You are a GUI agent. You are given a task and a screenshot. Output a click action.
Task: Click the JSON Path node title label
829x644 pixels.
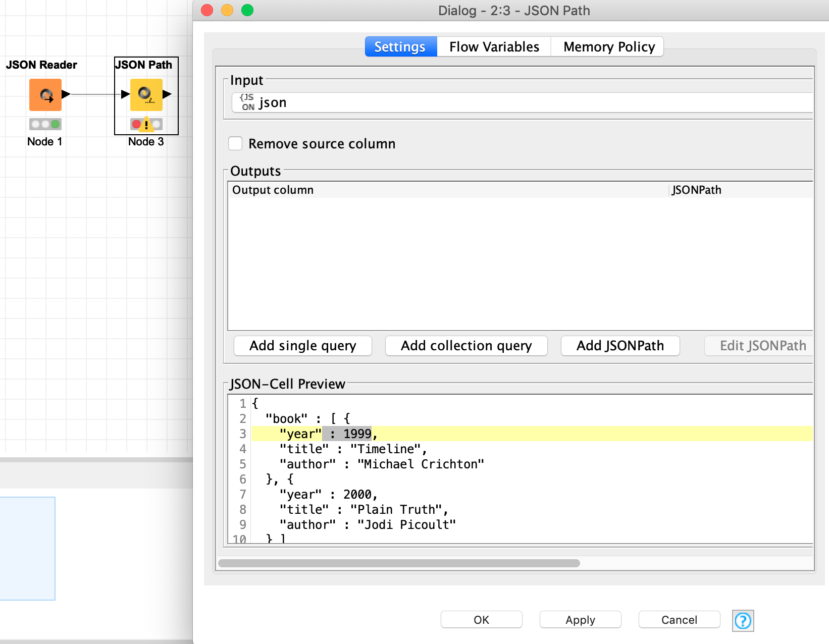144,65
